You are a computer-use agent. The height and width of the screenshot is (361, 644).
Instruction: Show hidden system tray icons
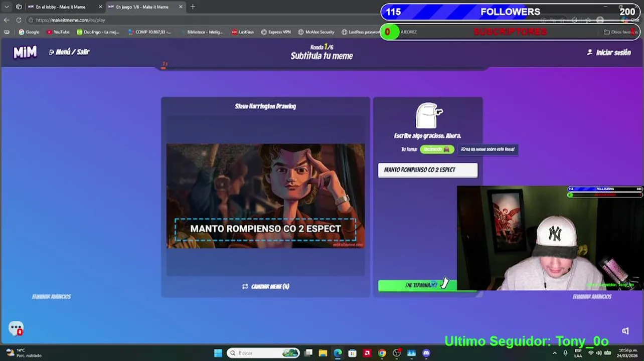[x=555, y=353]
